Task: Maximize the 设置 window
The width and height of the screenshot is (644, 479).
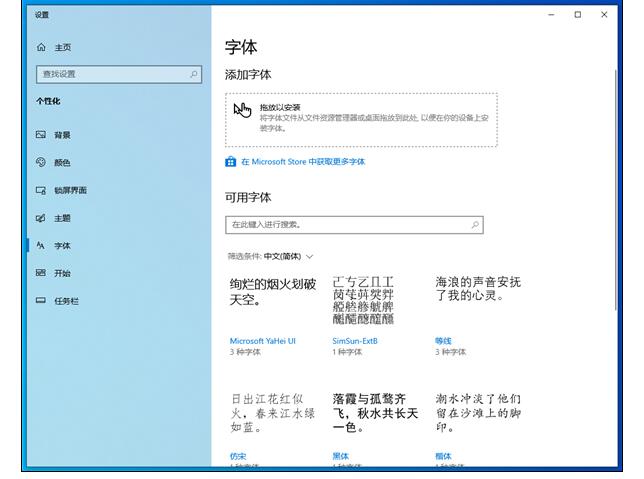Action: pos(577,15)
